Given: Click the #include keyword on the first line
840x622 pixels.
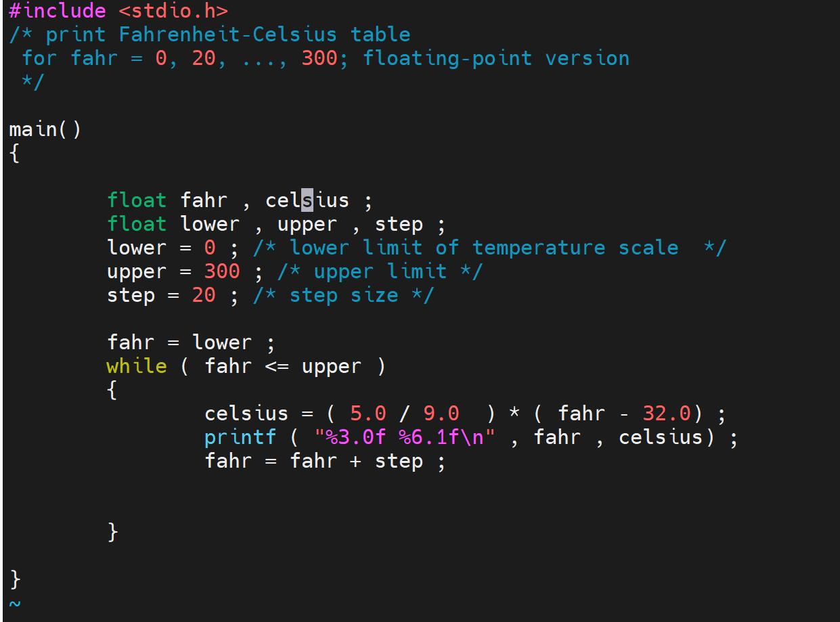Looking at the screenshot, I should pos(58,11).
